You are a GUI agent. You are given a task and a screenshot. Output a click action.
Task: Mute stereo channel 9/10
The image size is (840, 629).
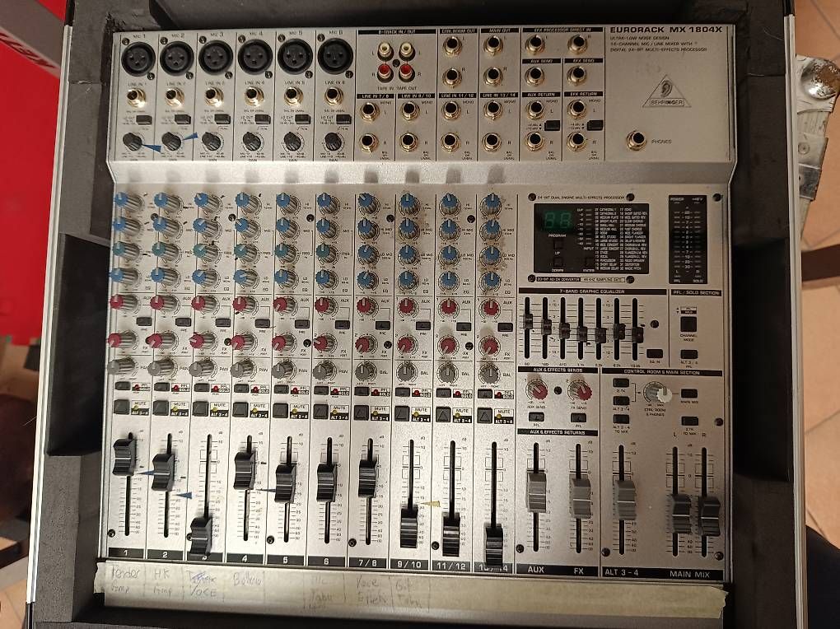(402, 413)
